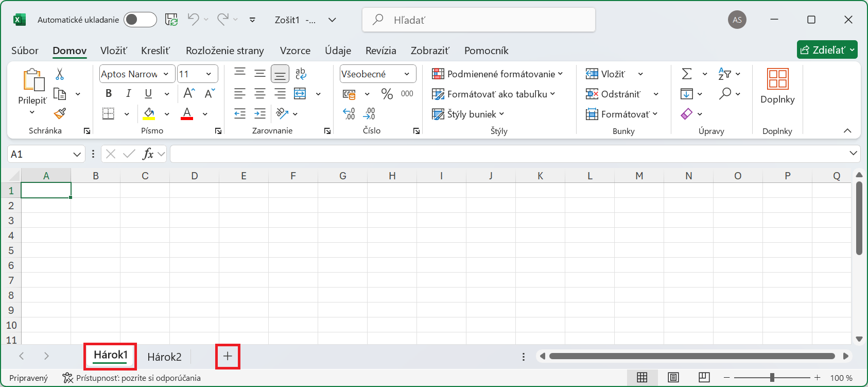Screen dimensions: 868x387
Task: Click the Find magnifier icon
Action: 725,93
